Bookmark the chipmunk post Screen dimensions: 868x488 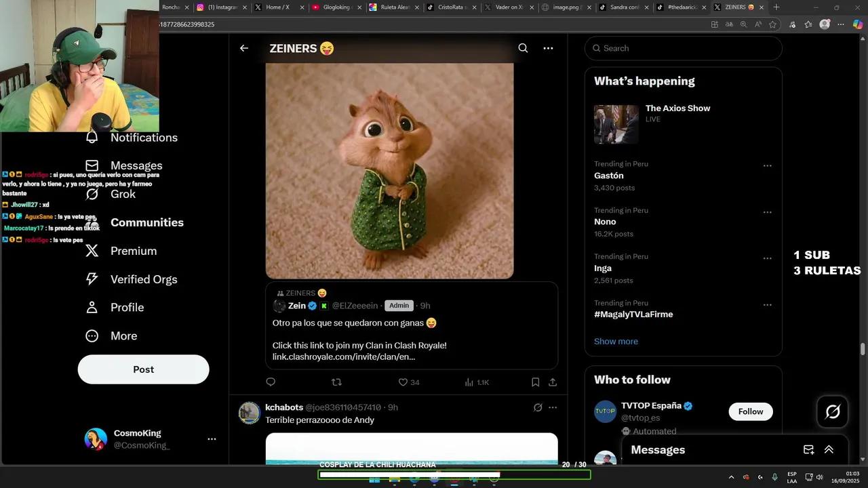pos(535,382)
